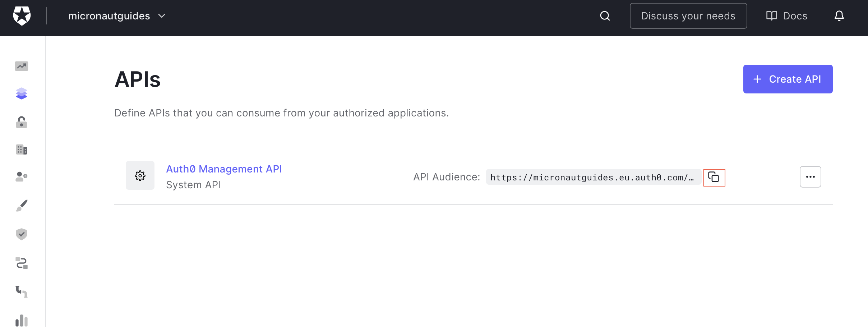The image size is (868, 327).
Task: Open the Auth0 Management API link
Action: [x=224, y=169]
